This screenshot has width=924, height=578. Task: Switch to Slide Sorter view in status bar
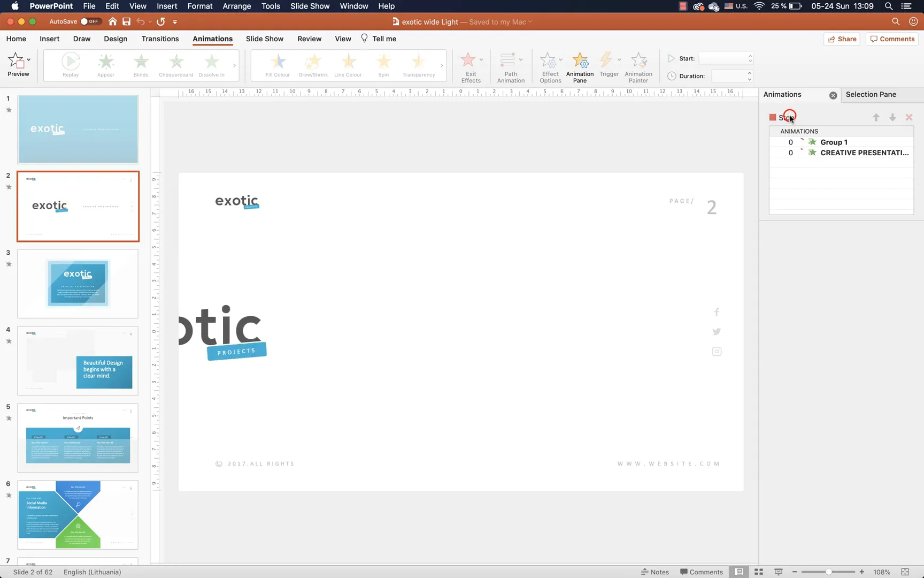pyautogui.click(x=758, y=572)
